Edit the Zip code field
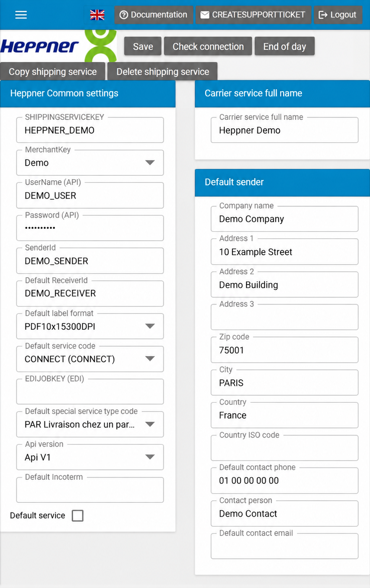The height and width of the screenshot is (588, 370). tap(284, 350)
